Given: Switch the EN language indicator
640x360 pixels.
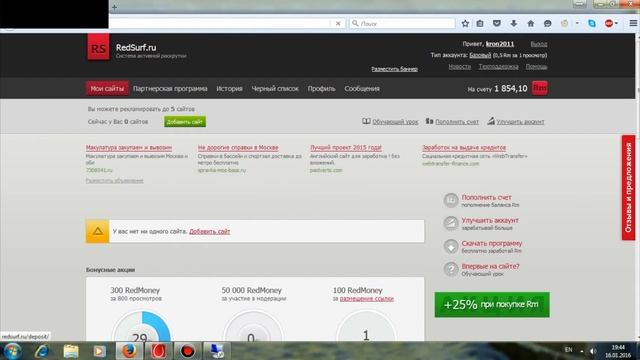Looking at the screenshot, I should pos(569,350).
